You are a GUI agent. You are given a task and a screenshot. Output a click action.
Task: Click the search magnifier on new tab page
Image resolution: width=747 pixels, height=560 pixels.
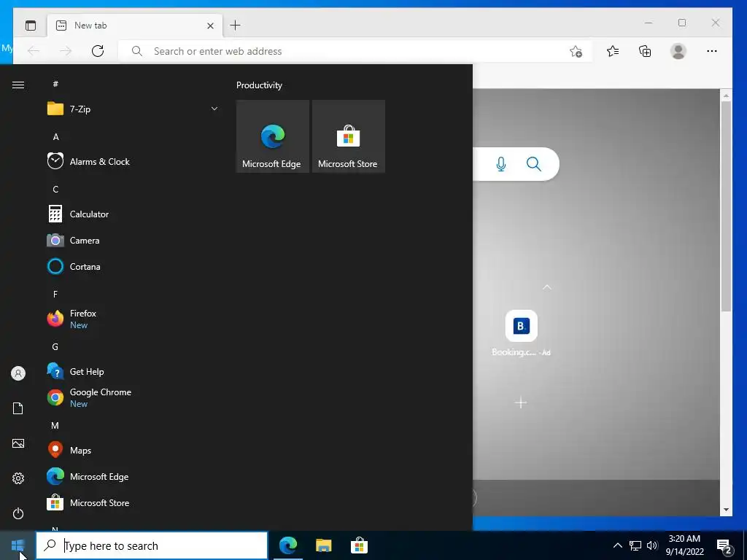click(x=533, y=164)
